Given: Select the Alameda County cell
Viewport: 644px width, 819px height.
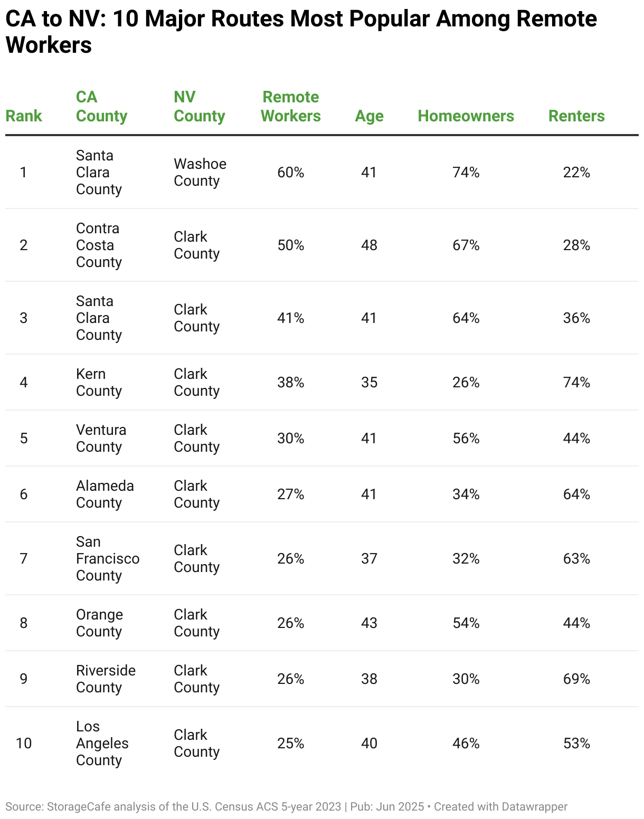Looking at the screenshot, I should [105, 494].
